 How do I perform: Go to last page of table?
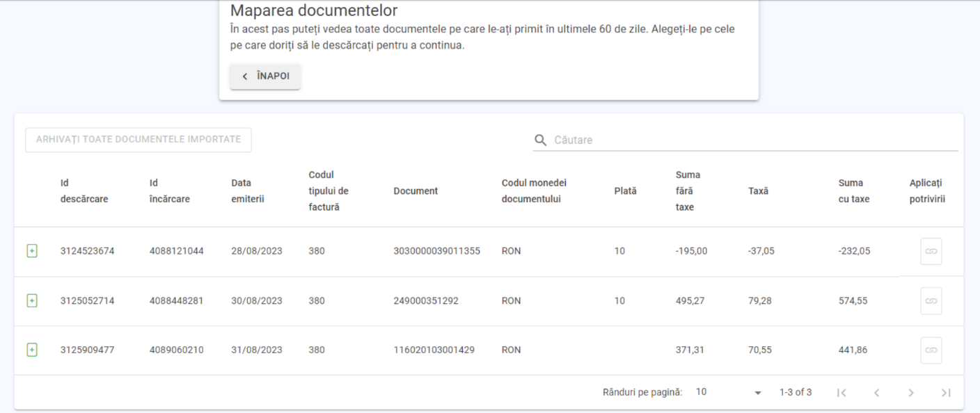coord(945,393)
